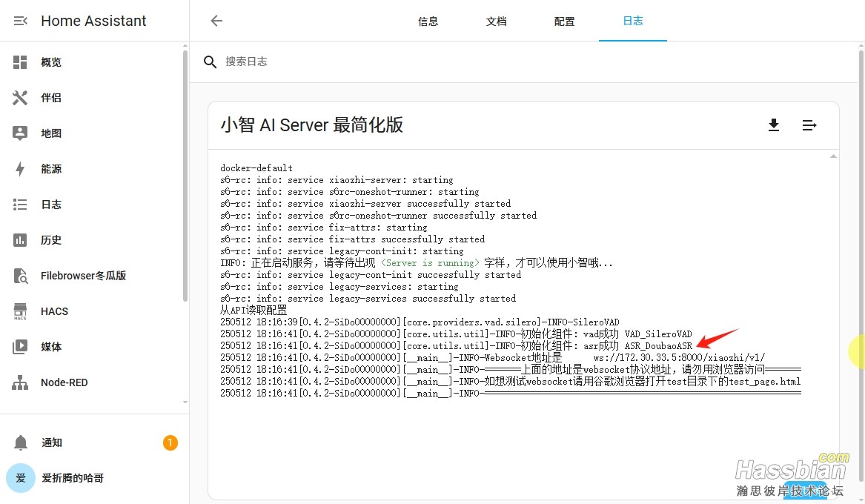Click the 'legacy-cont-init successfully started' log line

[371, 275]
